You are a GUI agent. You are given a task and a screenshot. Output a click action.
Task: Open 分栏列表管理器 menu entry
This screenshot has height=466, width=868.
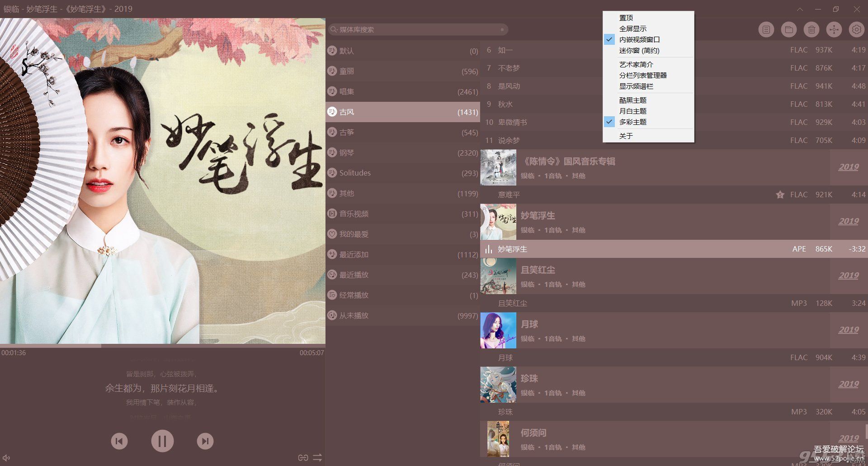[x=649, y=75]
